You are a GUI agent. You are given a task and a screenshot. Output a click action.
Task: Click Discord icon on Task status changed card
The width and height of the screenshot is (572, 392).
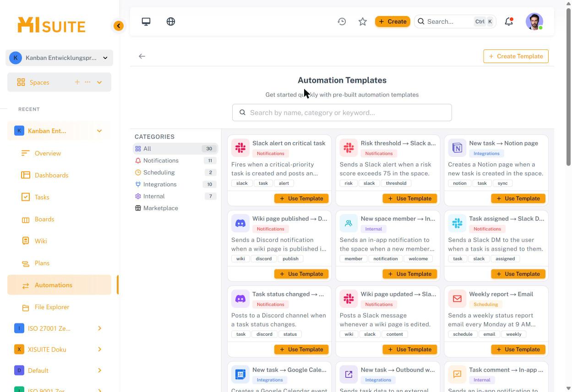click(240, 299)
